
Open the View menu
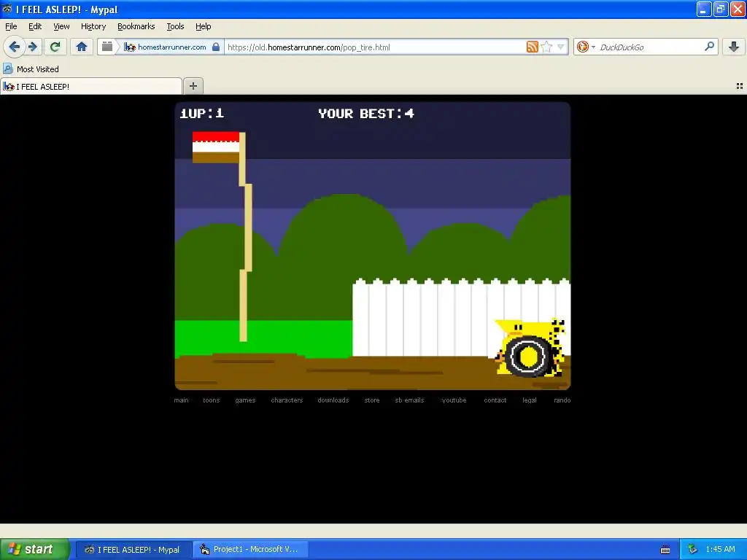tap(61, 26)
